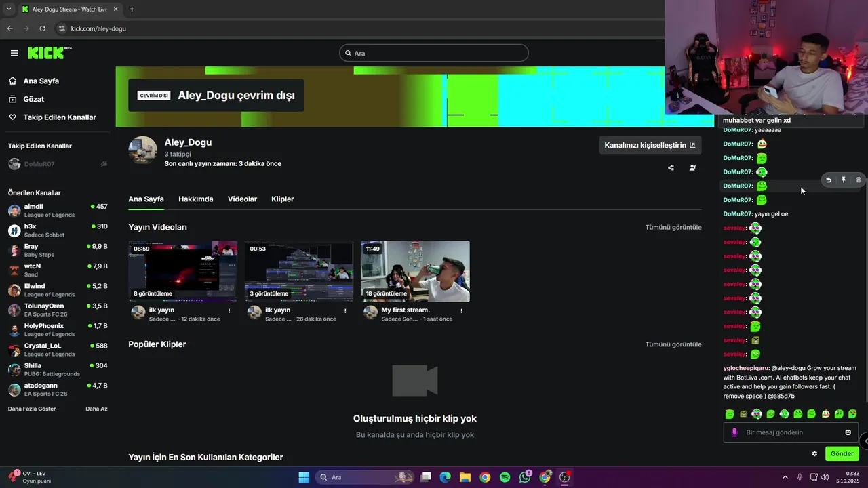Collapse list with 'Daha Az'

(96, 409)
